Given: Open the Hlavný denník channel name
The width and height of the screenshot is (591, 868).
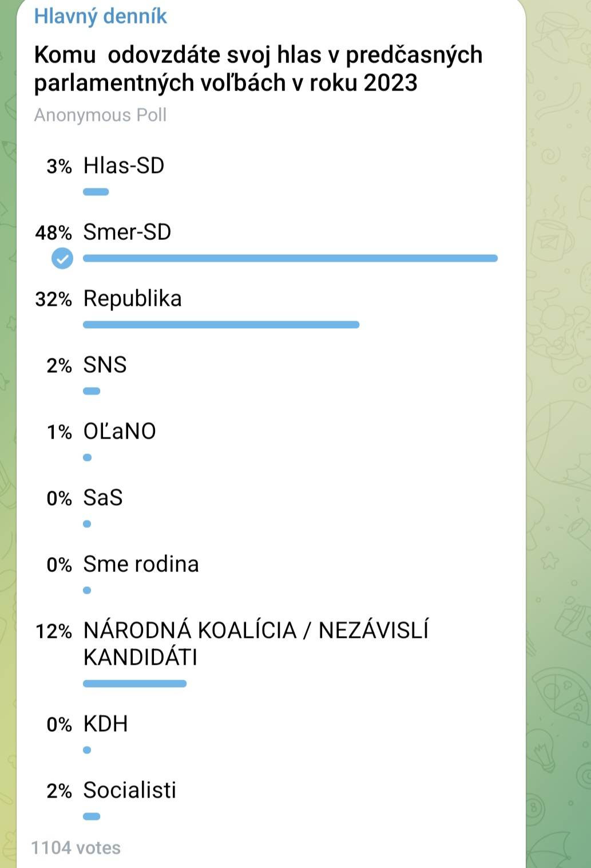Looking at the screenshot, I should [x=101, y=15].
